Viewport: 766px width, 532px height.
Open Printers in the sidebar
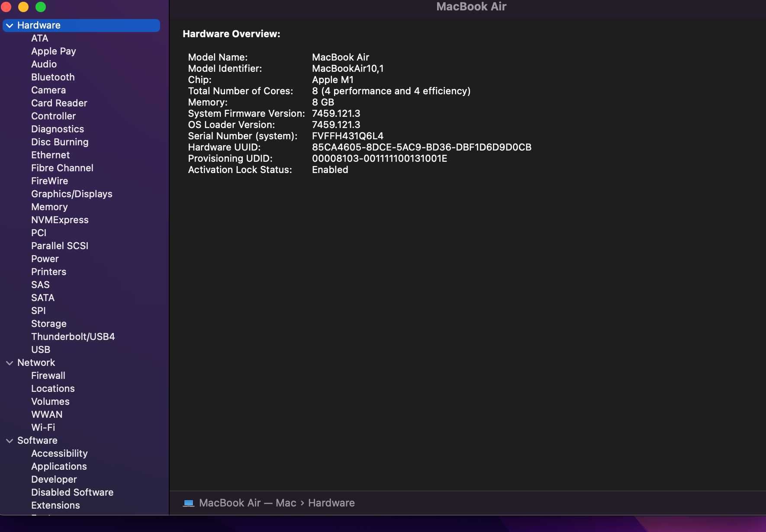[48, 272]
